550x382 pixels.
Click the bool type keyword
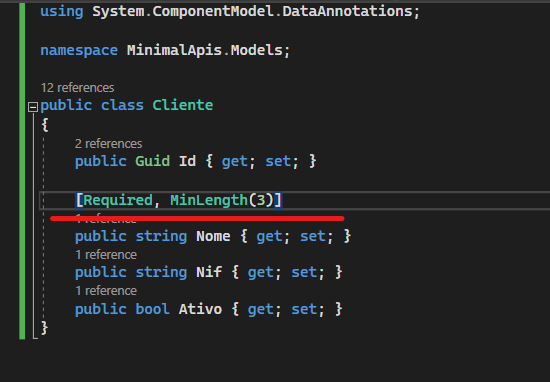point(153,309)
